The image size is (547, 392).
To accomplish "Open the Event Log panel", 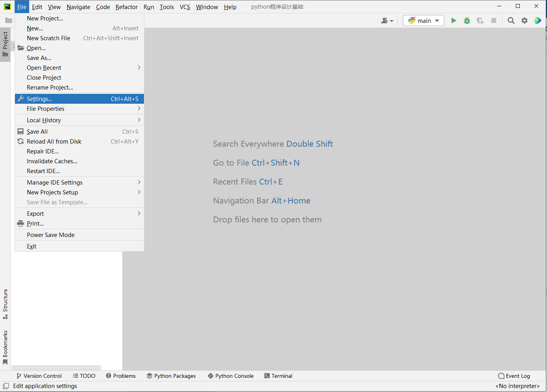I will (514, 376).
